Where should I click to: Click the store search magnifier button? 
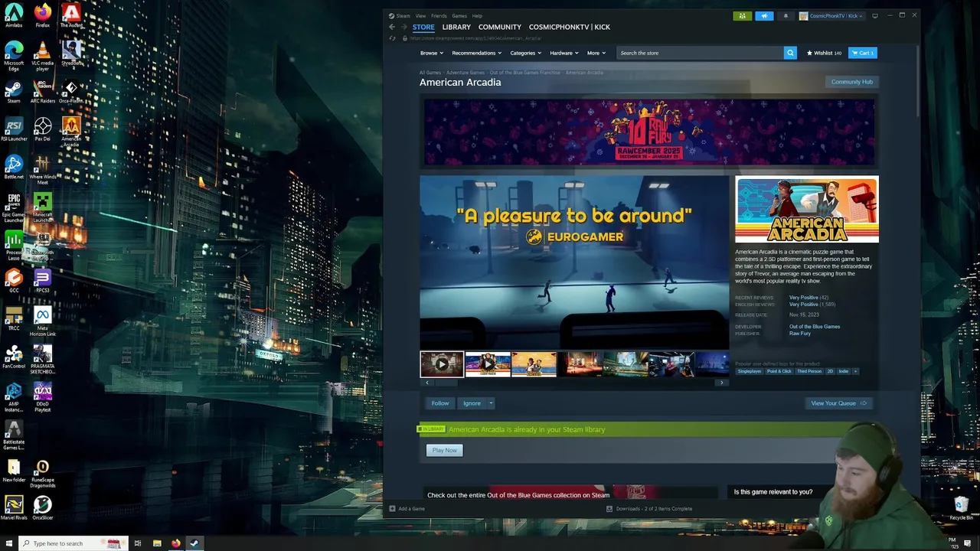point(790,53)
